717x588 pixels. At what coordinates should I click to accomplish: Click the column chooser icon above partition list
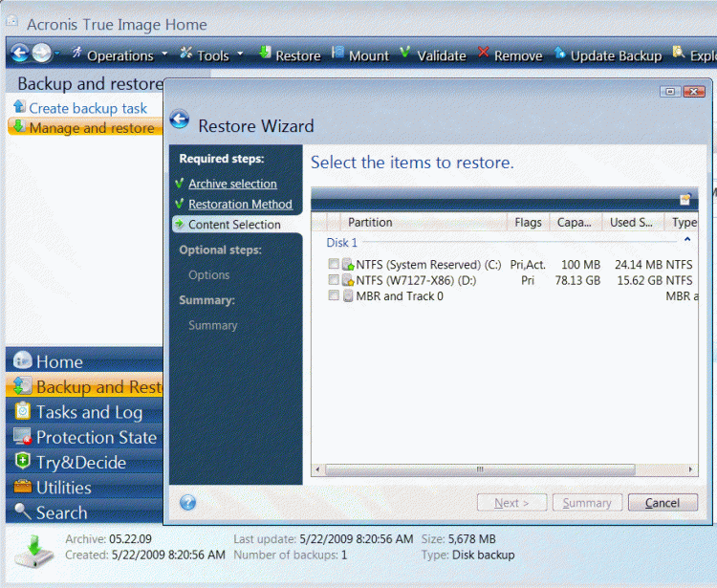(x=685, y=199)
